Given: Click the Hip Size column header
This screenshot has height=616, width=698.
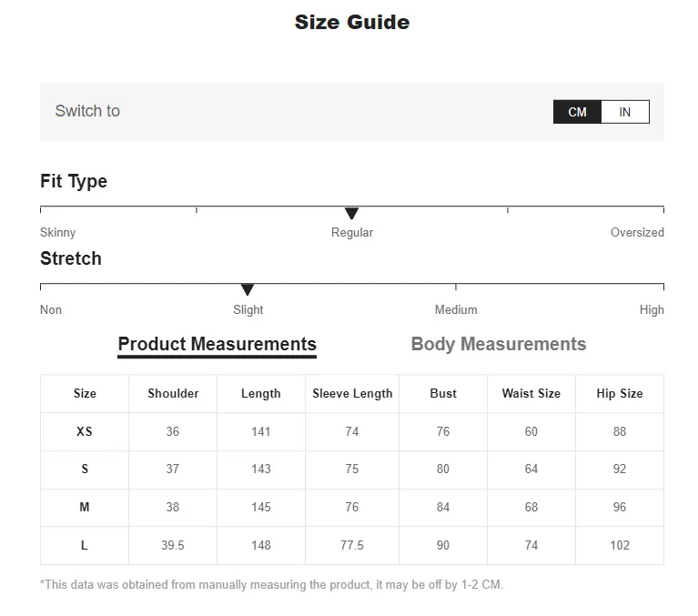Looking at the screenshot, I should [x=620, y=394].
